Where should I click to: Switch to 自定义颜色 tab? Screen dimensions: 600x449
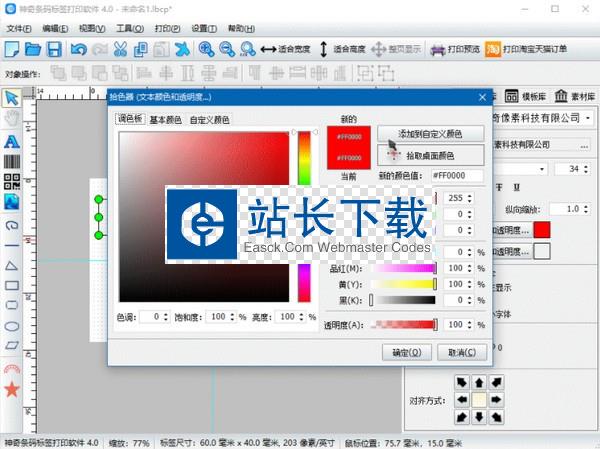[x=209, y=120]
